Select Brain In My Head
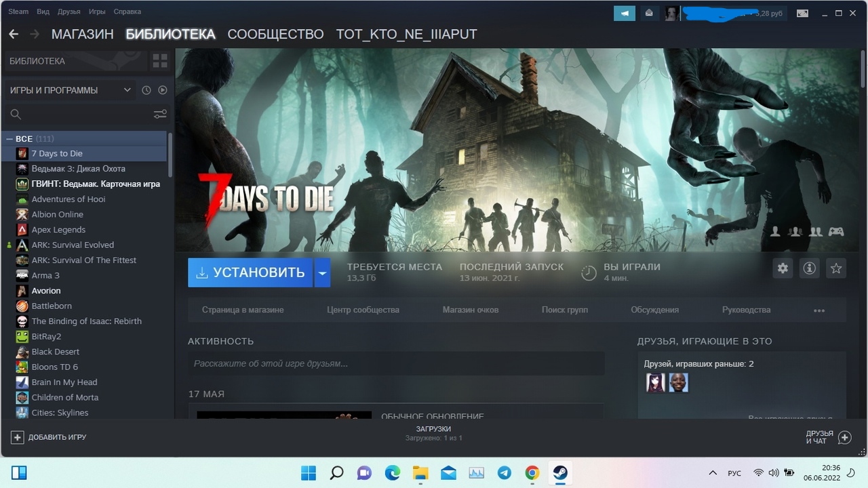868x488 pixels. [85, 382]
